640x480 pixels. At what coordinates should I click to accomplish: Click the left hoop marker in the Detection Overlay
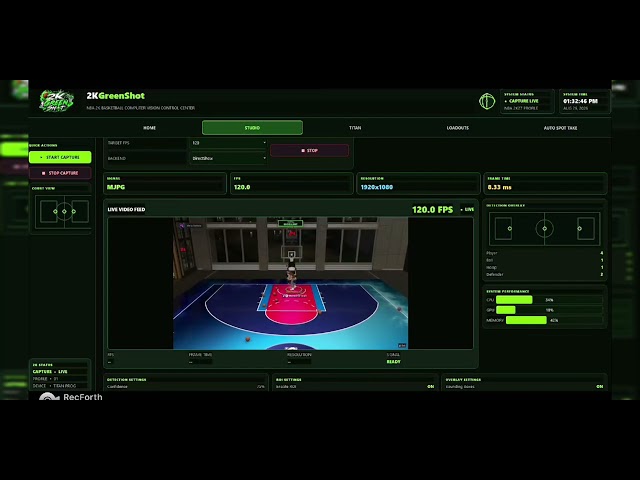click(x=509, y=229)
